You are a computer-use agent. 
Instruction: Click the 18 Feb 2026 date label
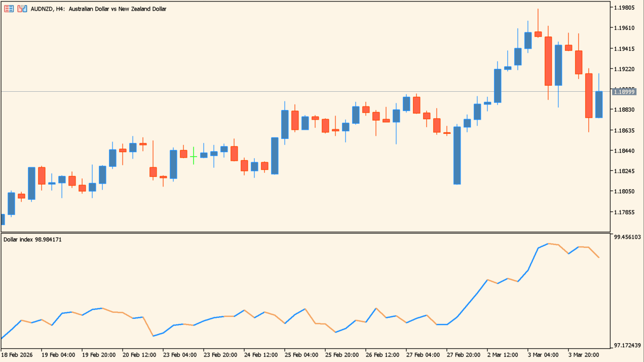pos(17,355)
